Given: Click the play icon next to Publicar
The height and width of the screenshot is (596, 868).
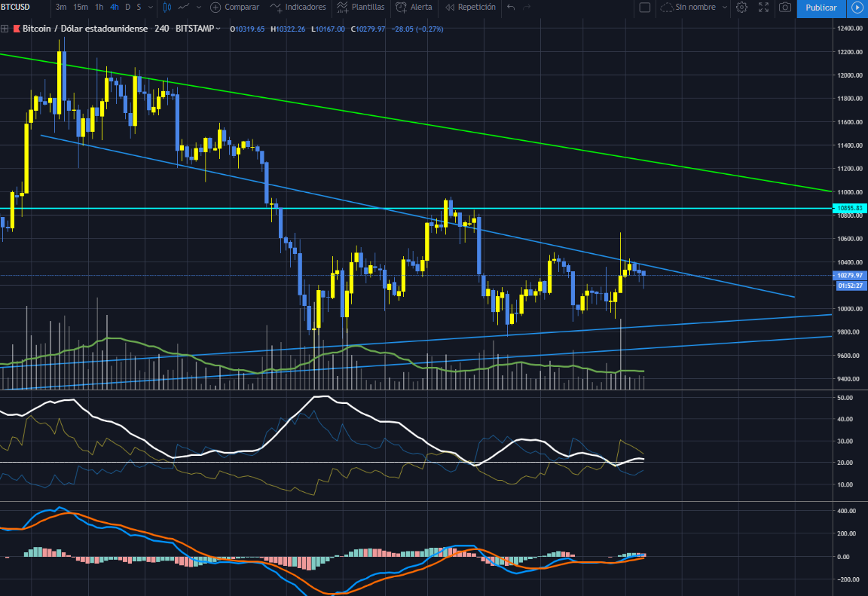Looking at the screenshot, I should (857, 8).
